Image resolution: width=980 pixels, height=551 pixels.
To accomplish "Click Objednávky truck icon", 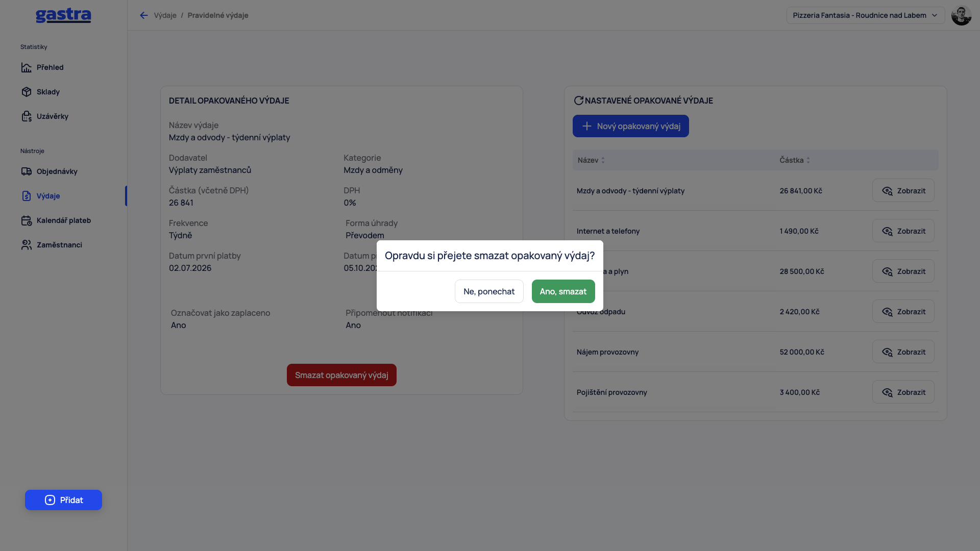I will [x=27, y=171].
